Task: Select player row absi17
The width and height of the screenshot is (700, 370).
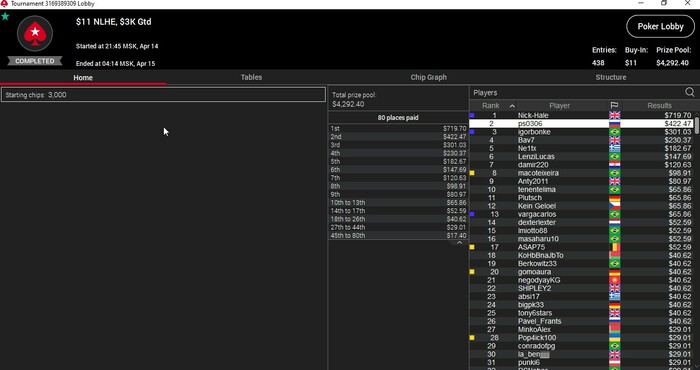Action: pos(581,296)
